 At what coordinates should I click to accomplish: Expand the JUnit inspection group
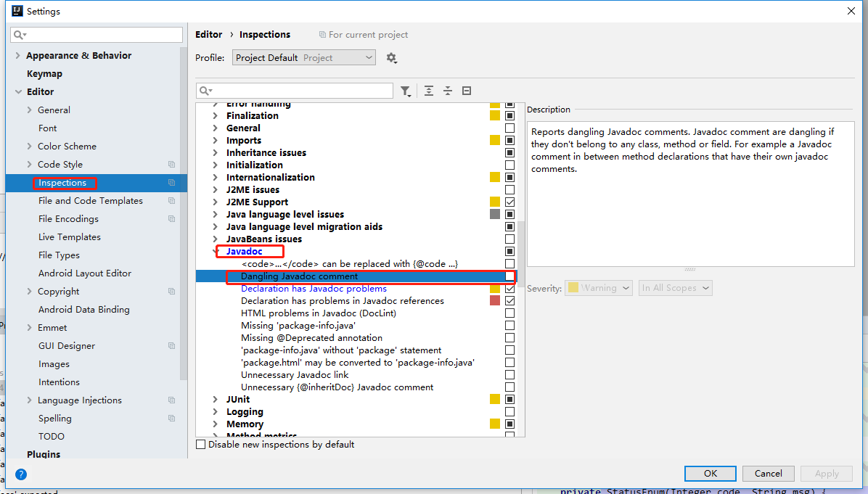(x=215, y=399)
